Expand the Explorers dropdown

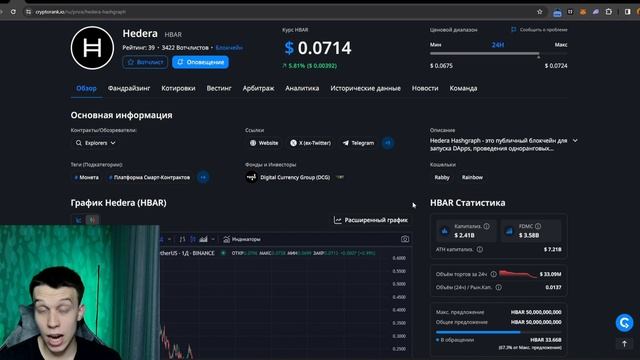pyautogui.click(x=96, y=143)
